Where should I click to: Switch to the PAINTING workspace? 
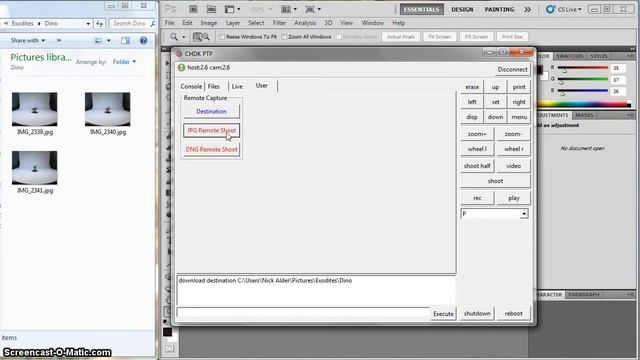pos(499,9)
